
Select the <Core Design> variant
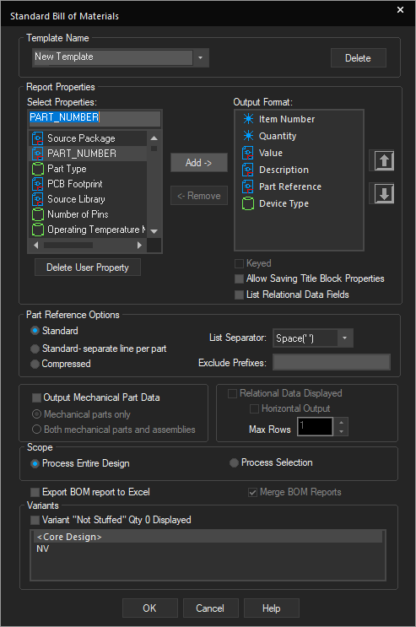click(x=208, y=537)
